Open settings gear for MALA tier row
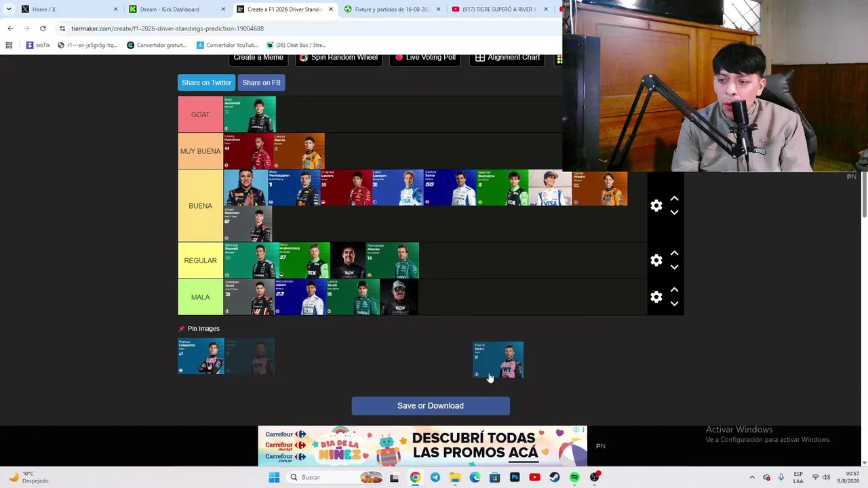 [x=656, y=297]
